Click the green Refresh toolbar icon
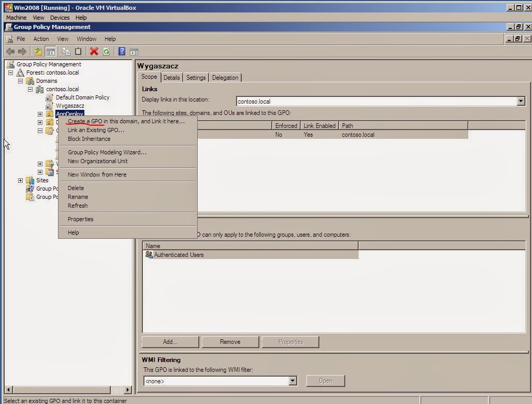The height and width of the screenshot is (404, 532). point(106,52)
